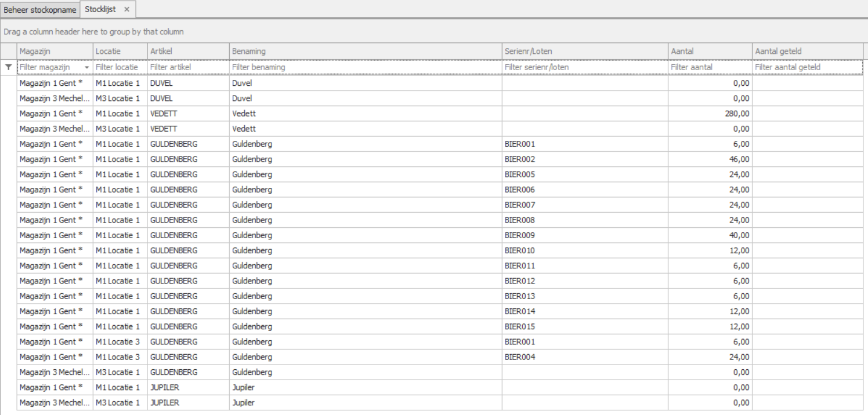Open the Filter magazijn dropdown arrow
Image resolution: width=868 pixels, height=415 pixels.
pos(87,68)
